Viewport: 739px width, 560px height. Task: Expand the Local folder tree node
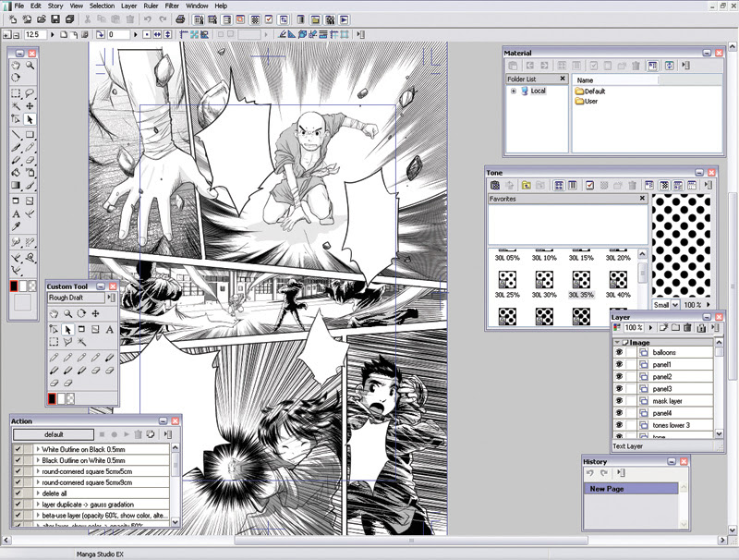(513, 91)
